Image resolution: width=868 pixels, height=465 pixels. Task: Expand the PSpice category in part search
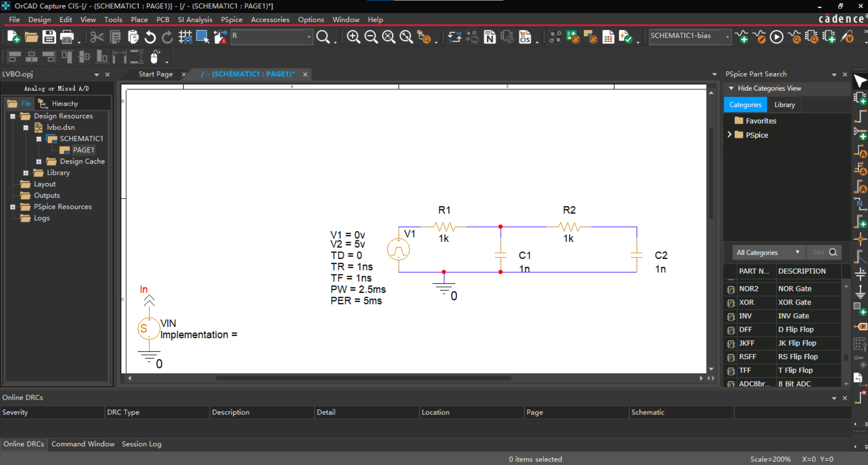coord(730,135)
